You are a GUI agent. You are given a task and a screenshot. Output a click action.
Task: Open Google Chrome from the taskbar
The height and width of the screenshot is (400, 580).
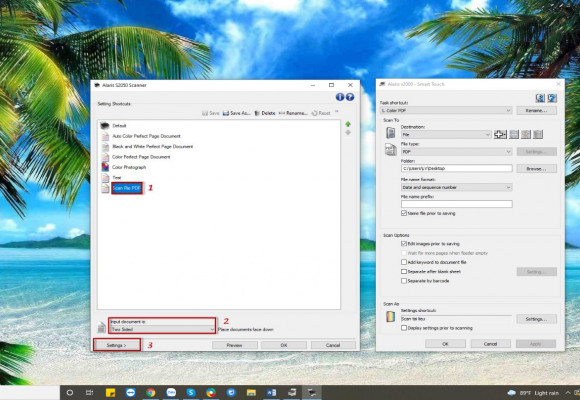click(151, 393)
